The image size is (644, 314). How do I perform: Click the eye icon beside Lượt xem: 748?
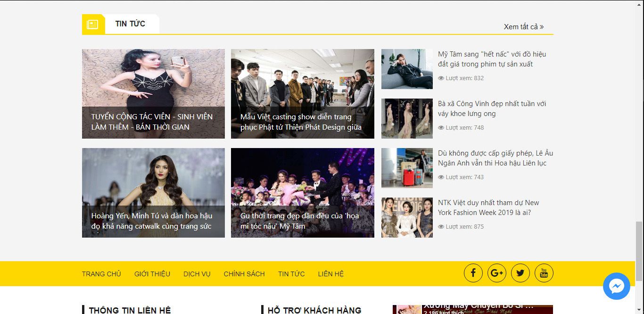pos(441,128)
